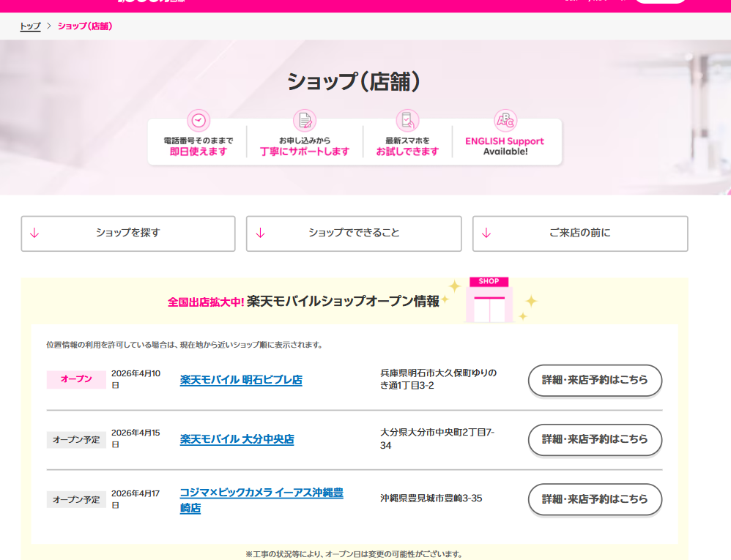Viewport: 731px width, 560px height.
Task: Jump to the ショップを探す section
Action: pyautogui.click(x=128, y=234)
